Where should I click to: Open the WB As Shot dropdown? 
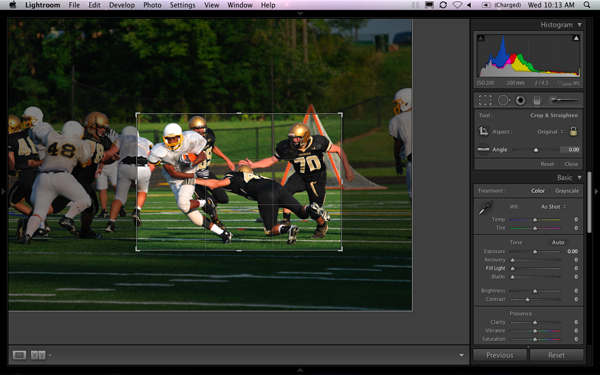[x=553, y=207]
